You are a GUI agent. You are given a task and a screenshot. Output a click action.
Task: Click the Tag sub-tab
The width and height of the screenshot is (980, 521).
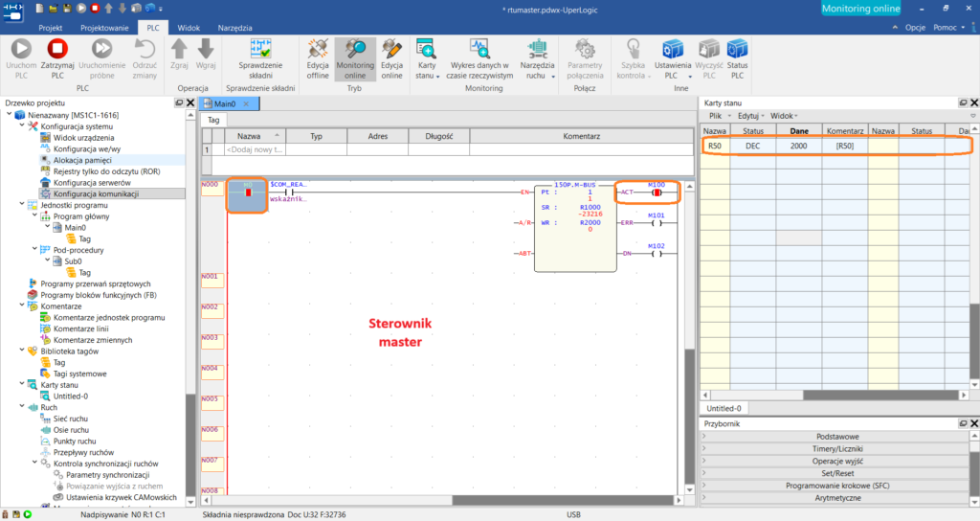pos(213,120)
